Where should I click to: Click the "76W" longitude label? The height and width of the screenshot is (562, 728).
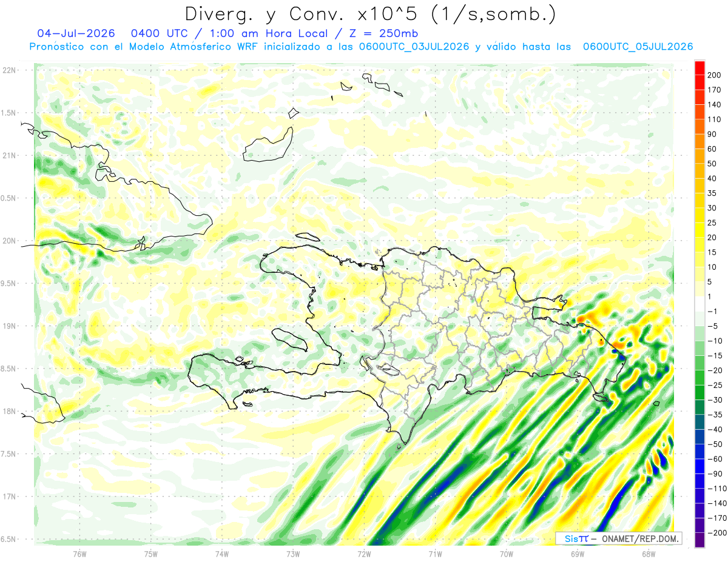(79, 554)
